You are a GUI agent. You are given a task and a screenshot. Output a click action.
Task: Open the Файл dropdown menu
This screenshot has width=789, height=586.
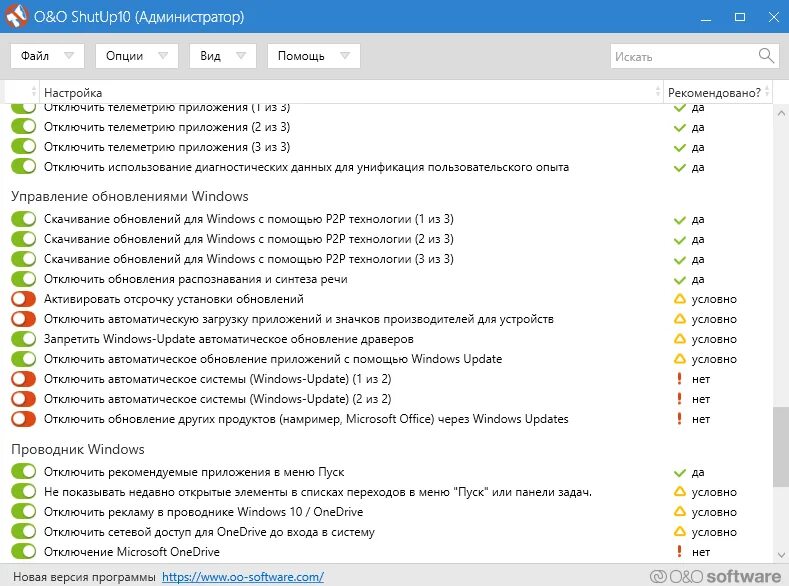47,56
